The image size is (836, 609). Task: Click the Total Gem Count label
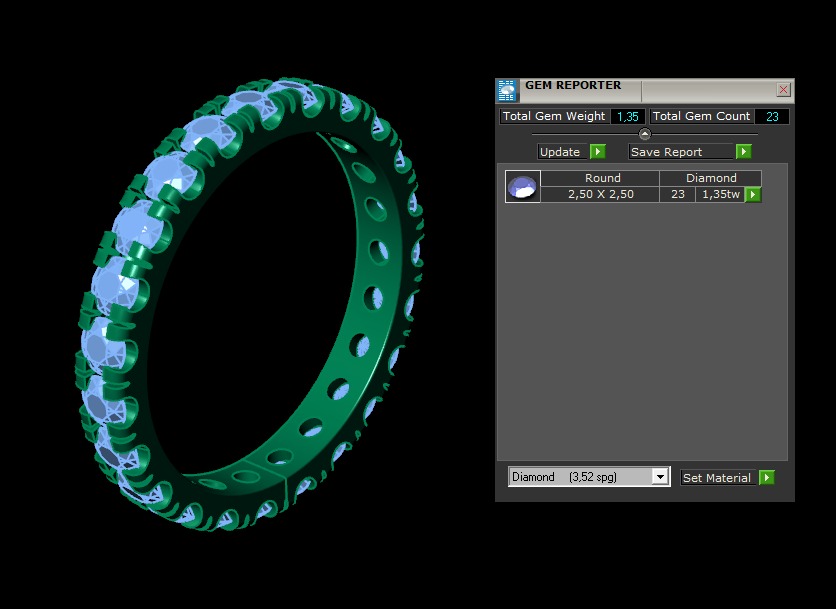click(x=702, y=116)
